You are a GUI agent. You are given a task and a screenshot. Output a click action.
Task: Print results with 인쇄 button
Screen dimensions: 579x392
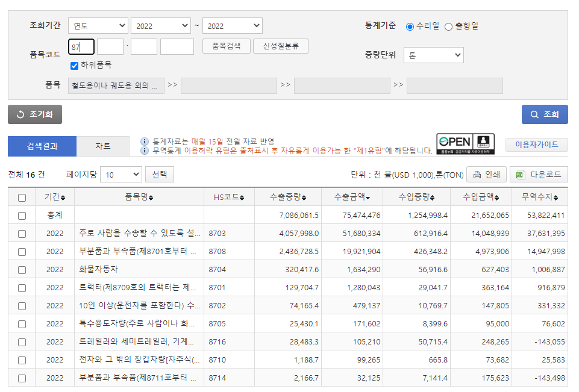coord(486,174)
